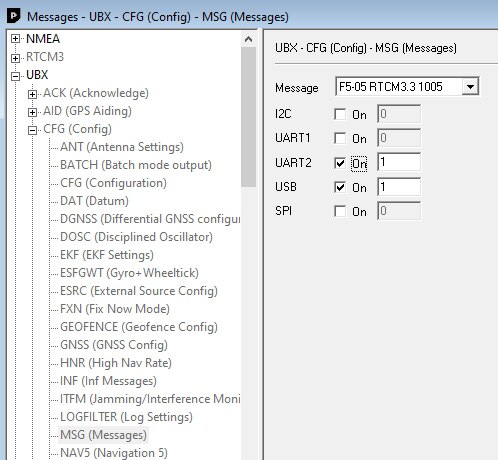
Task: Select ESFGWT (Gyro+Wheeltick) tree item
Action: click(129, 273)
